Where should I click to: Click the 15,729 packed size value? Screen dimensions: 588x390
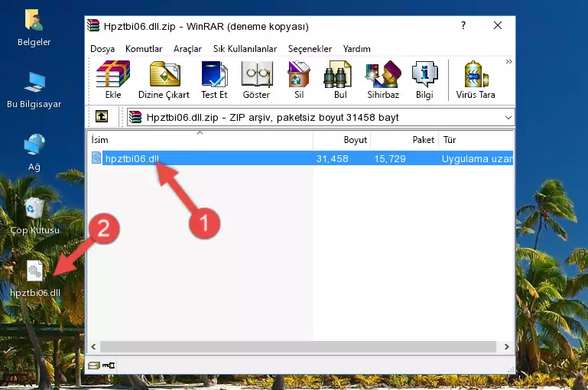(390, 158)
